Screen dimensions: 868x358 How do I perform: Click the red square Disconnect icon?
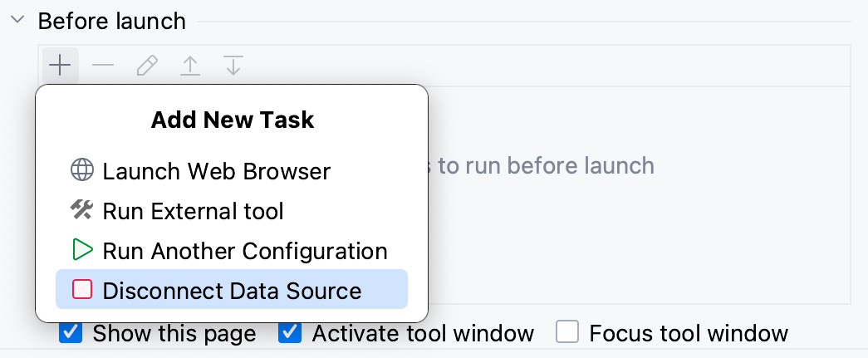coord(82,290)
